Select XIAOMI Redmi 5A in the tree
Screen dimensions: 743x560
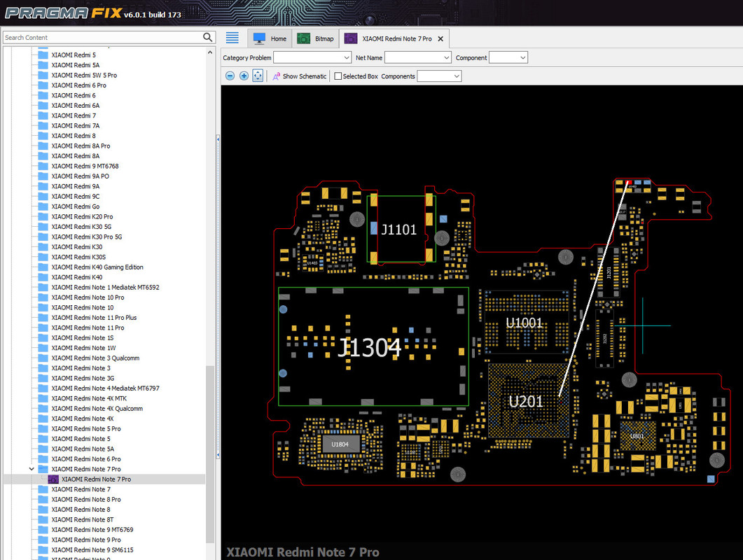(76, 65)
